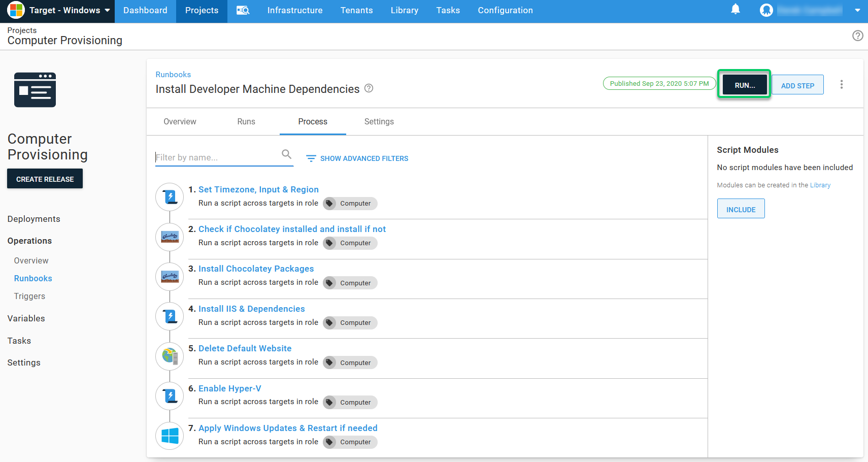The width and height of the screenshot is (868, 462).
Task: Click the IIS globe icon for step 5
Action: 170,356
